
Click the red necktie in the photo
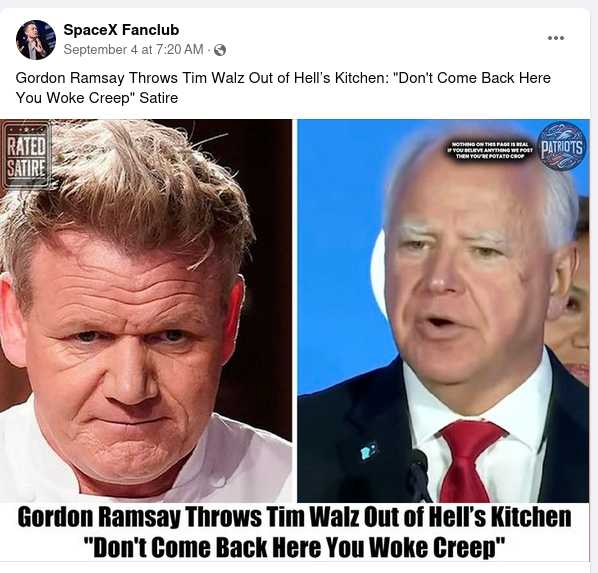470,461
